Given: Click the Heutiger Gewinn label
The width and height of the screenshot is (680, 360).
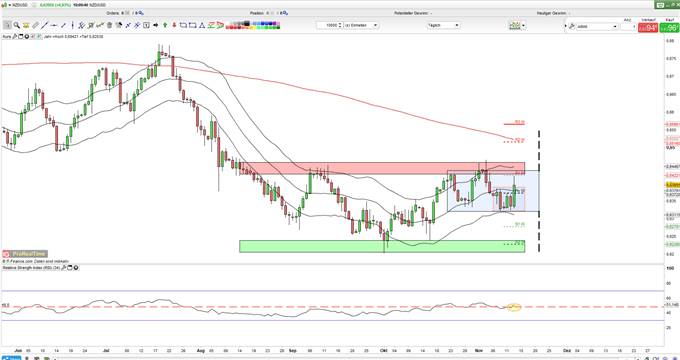Looking at the screenshot, I should (x=551, y=13).
